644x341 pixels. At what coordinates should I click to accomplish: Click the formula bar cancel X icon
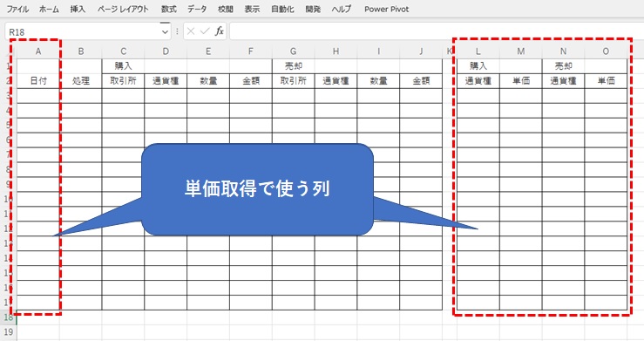click(x=191, y=31)
